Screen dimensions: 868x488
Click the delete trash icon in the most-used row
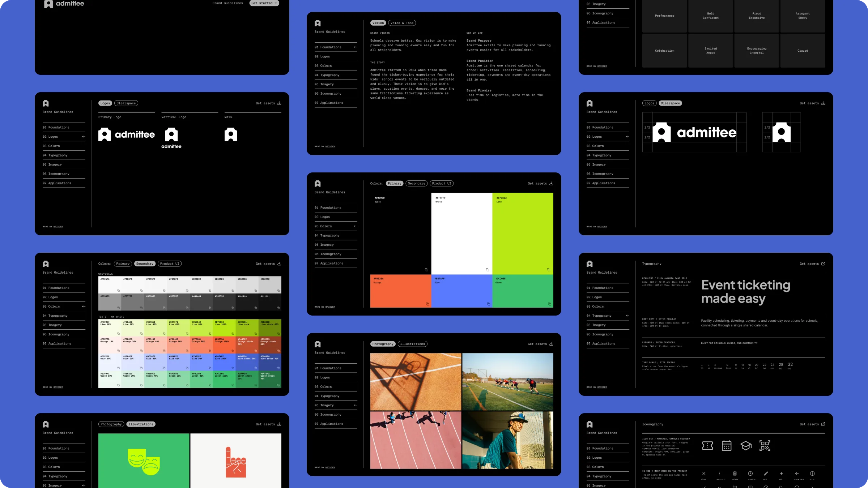[735, 474]
